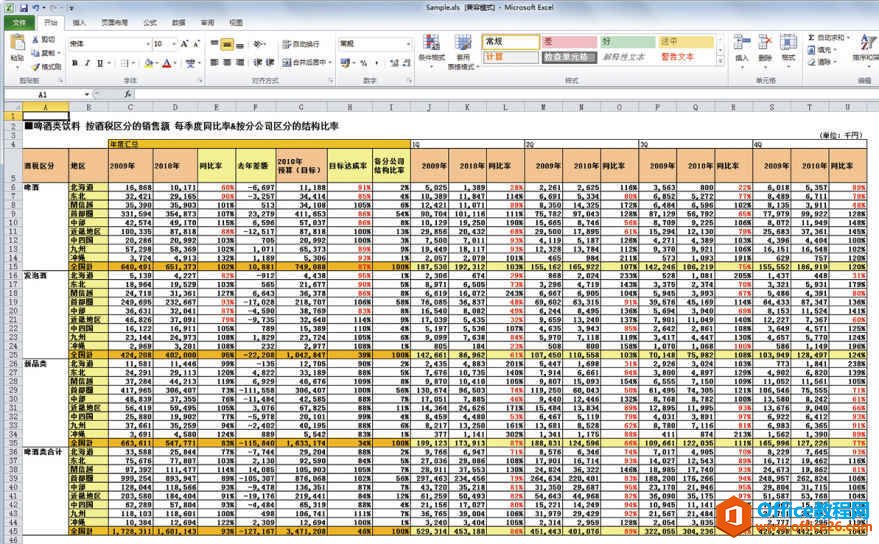Screen dimensions: 879x544
Task: Click the Delete Cells icon
Action: [x=765, y=43]
